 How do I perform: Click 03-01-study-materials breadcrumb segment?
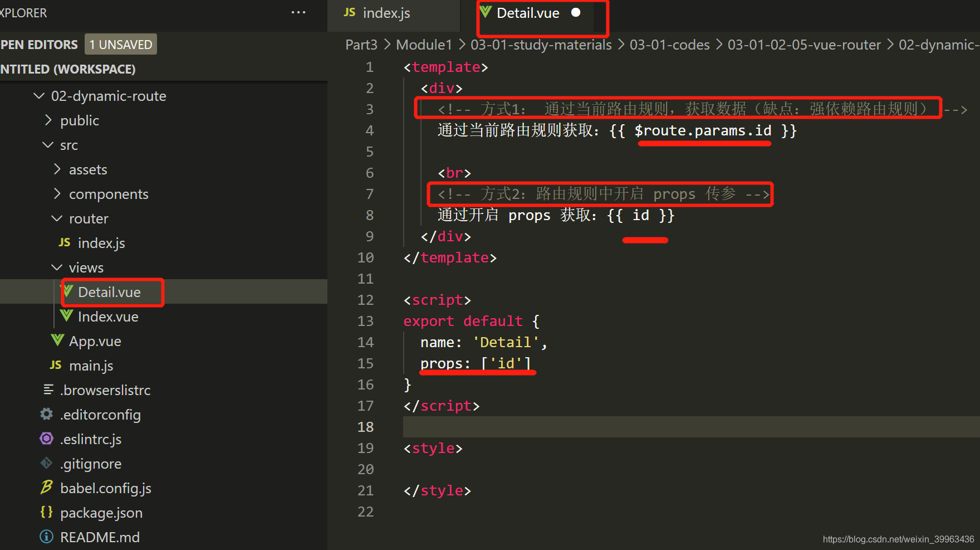point(541,45)
